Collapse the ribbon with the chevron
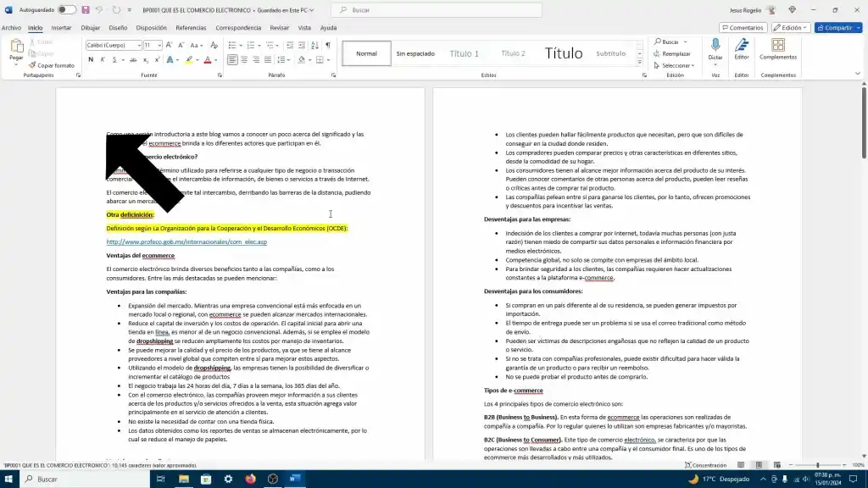868x488 pixels. [x=858, y=74]
